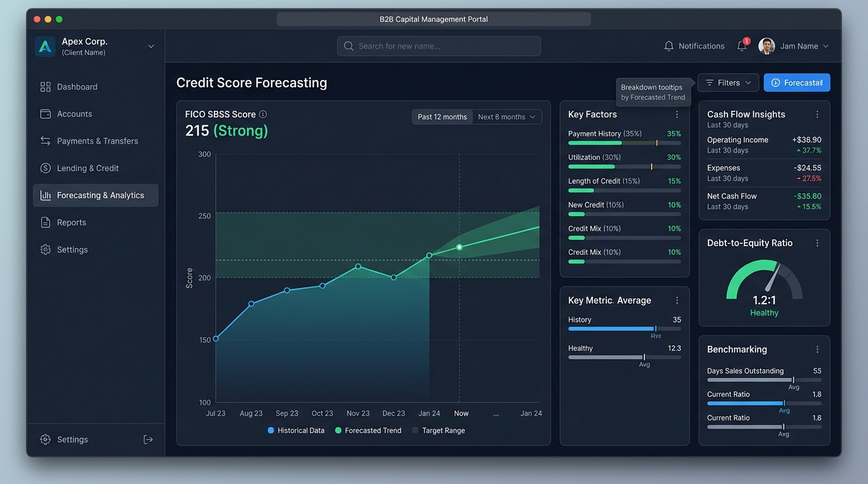Viewport: 868px width, 484px height.
Task: Open the Filters dropdown
Action: point(728,83)
